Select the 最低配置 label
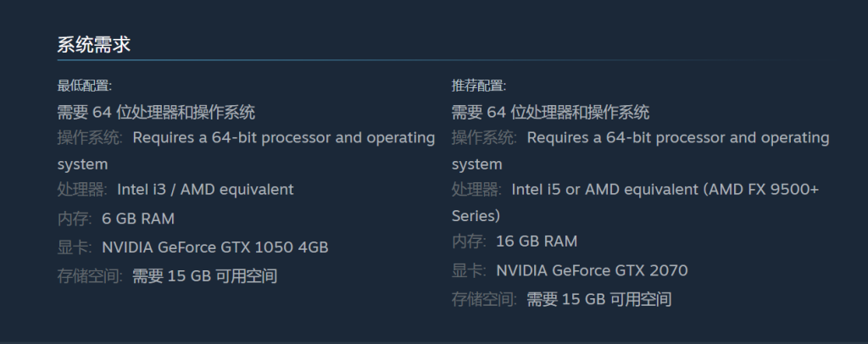The height and width of the screenshot is (344, 868). point(85,86)
